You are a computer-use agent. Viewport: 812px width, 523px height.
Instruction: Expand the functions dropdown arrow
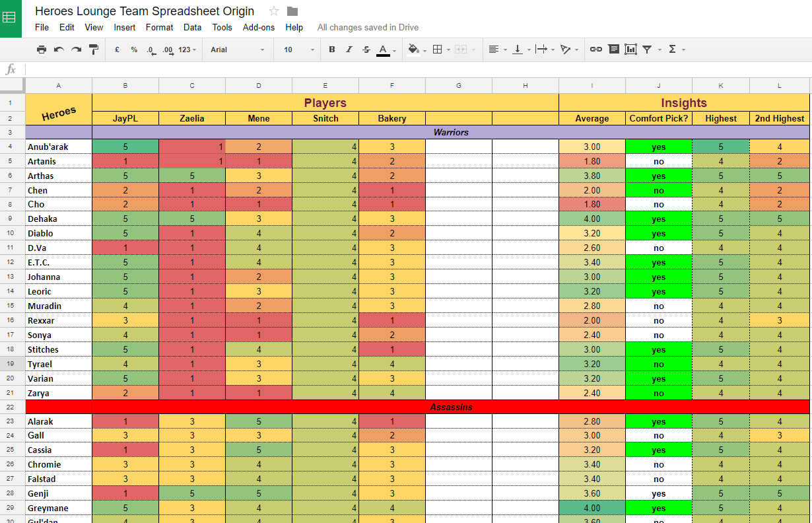683,50
